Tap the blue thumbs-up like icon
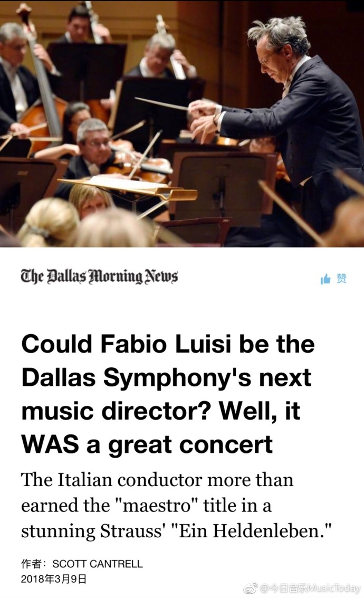The height and width of the screenshot is (598, 364). (325, 279)
